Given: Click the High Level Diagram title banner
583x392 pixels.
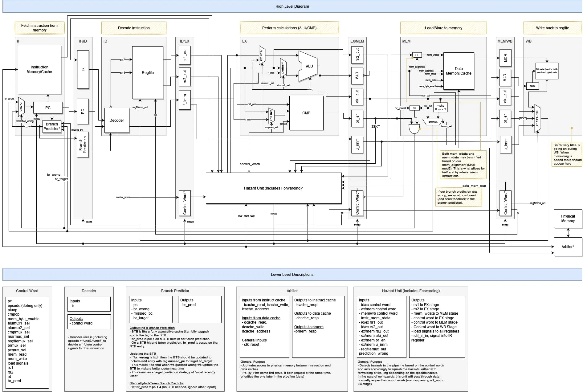Looking at the screenshot, I should tap(292, 6).
